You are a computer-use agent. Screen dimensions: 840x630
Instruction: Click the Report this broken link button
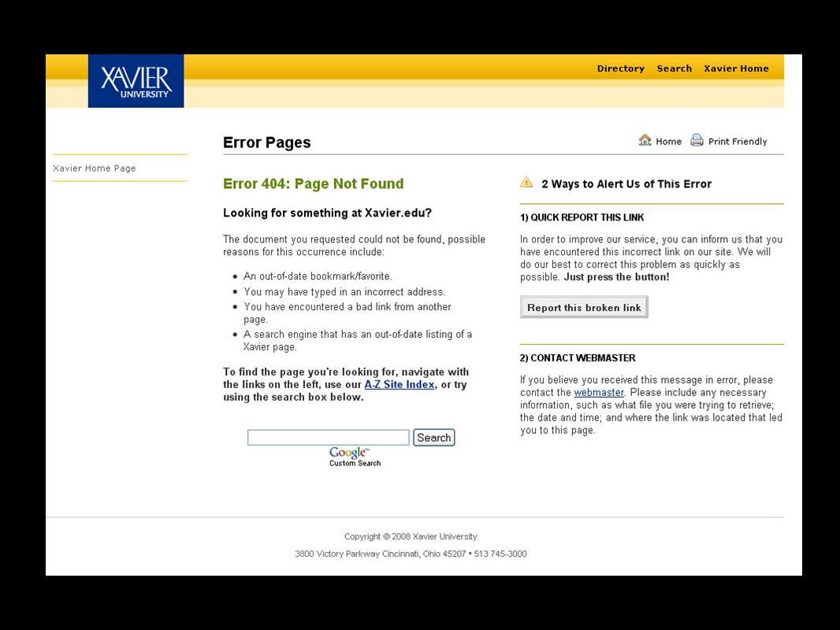point(584,307)
